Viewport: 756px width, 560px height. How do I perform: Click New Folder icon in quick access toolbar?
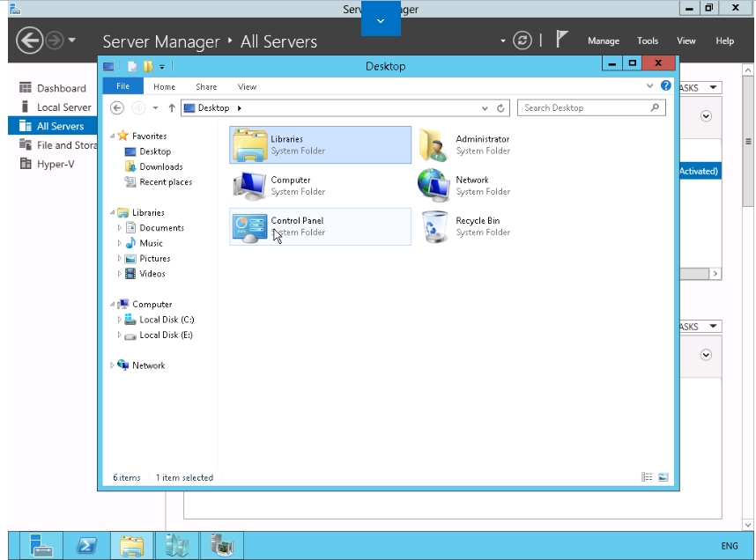(147, 67)
